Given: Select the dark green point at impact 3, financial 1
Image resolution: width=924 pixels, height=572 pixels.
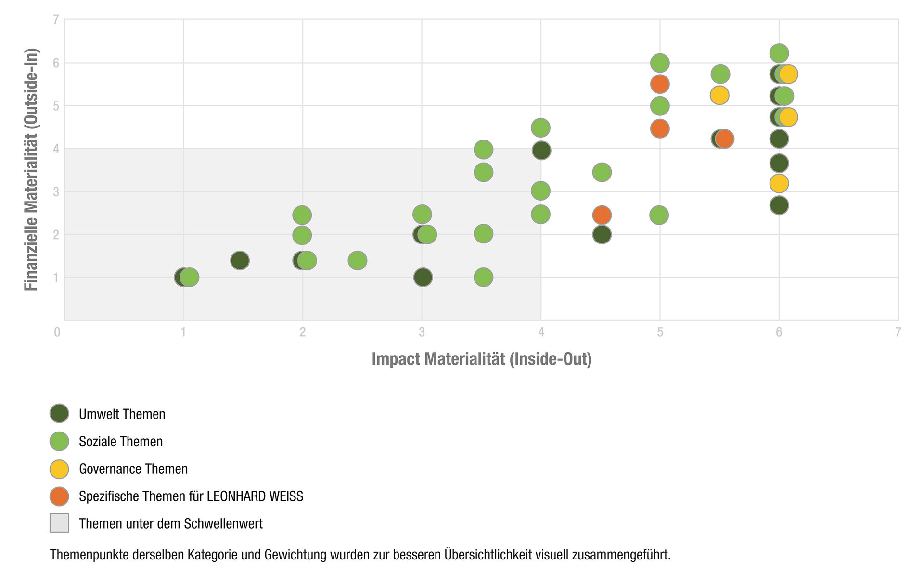Looking at the screenshot, I should pyautogui.click(x=423, y=277).
